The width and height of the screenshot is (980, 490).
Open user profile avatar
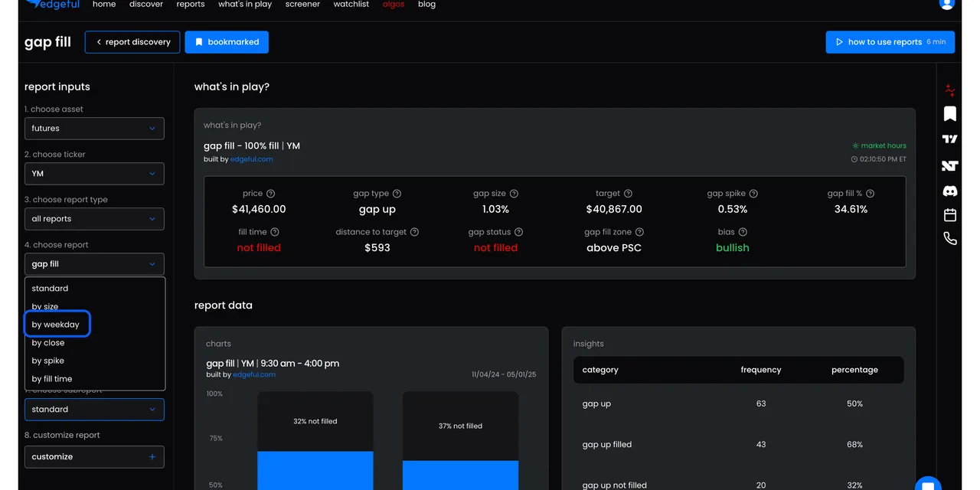coord(947,3)
